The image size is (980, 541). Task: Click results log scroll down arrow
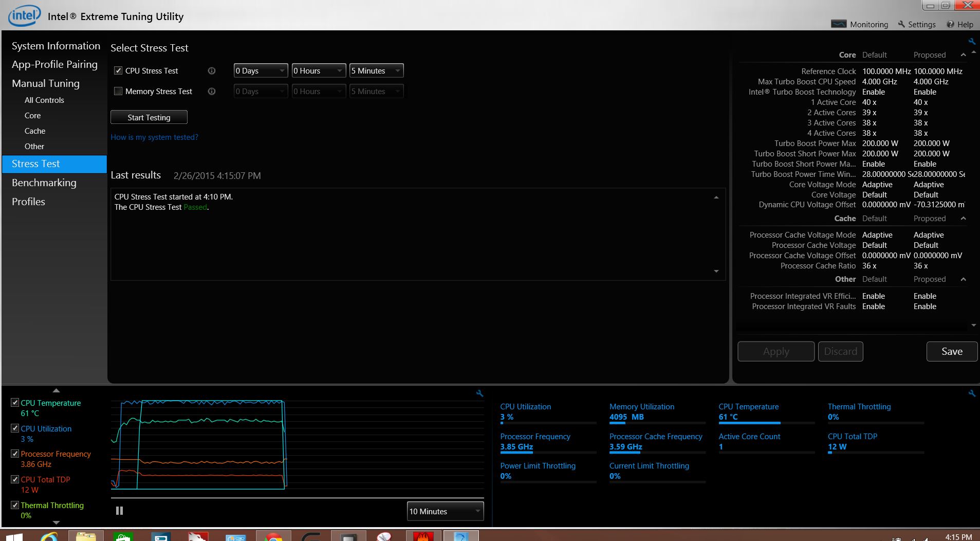716,271
